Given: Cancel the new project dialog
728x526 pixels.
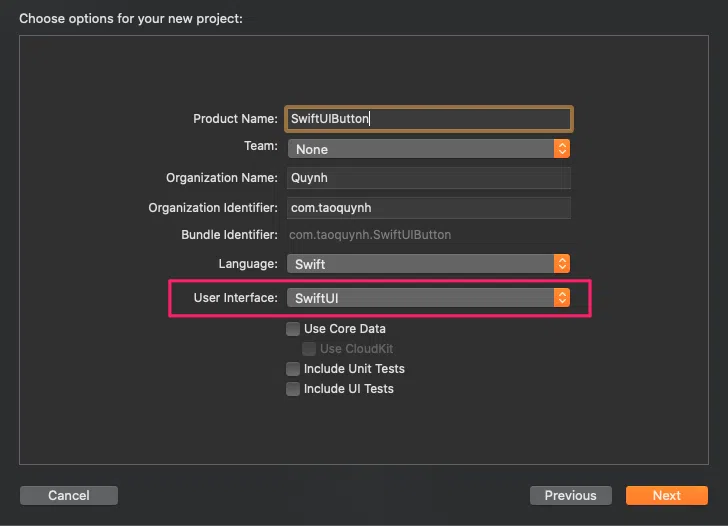Looking at the screenshot, I should pos(69,495).
